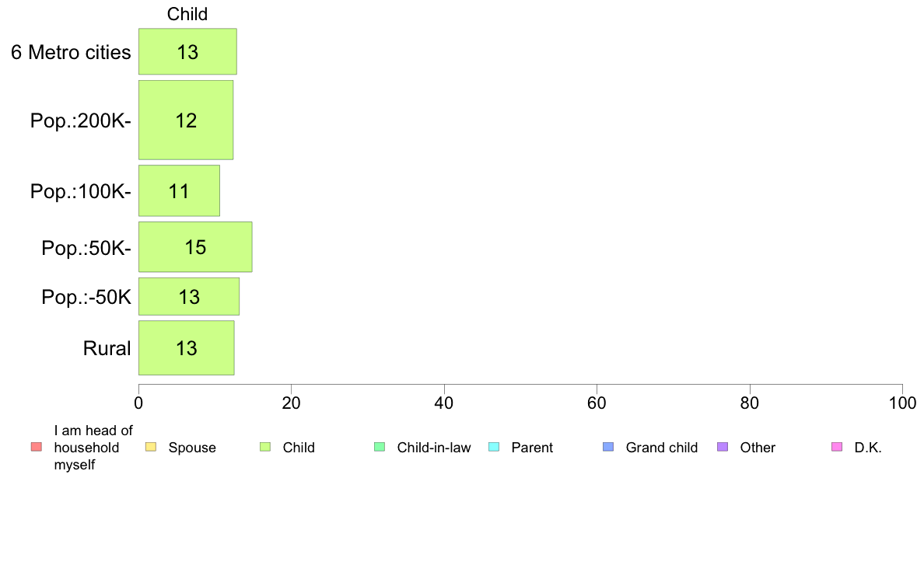The image size is (924, 572).
Task: Select the Rural row label
Action: pos(107,348)
